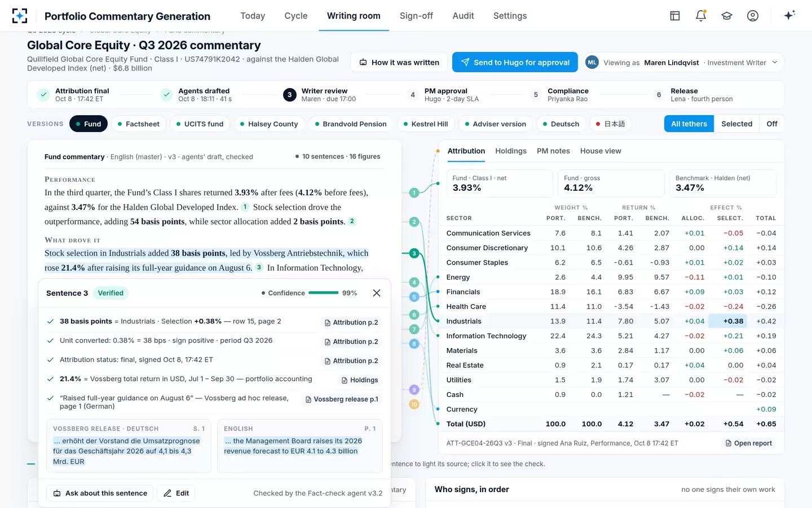The image size is (812, 508).
Task: Open the user profile icon
Action: (x=753, y=16)
